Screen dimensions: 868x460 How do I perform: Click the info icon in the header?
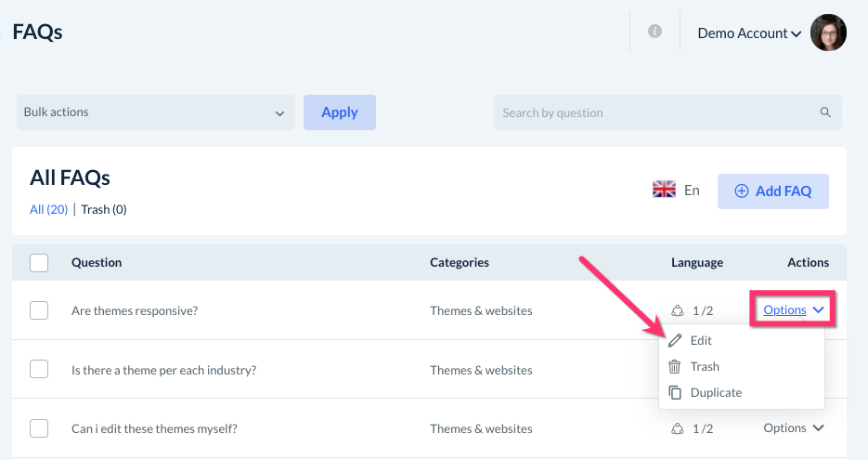click(654, 32)
